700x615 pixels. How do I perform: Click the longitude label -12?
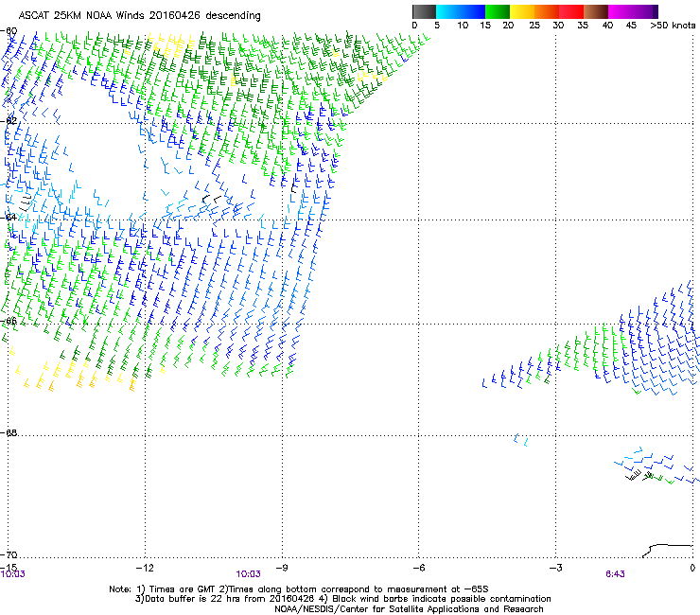(x=145, y=568)
